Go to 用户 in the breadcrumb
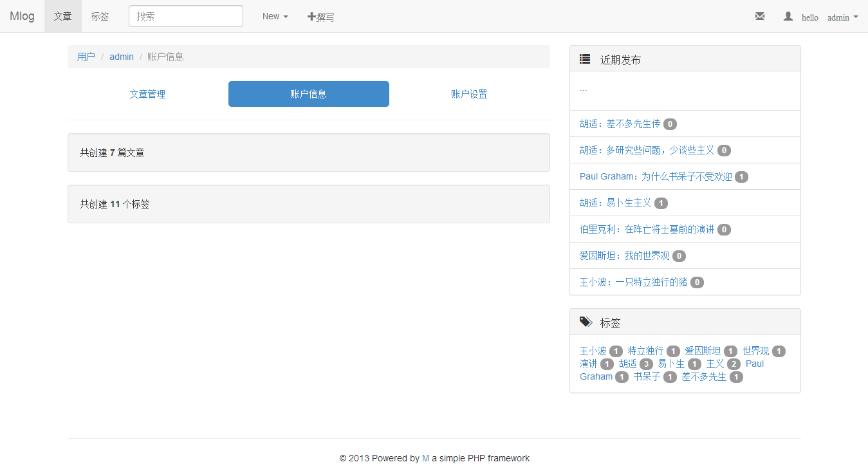Screen dimensions: 868x471 pos(86,57)
